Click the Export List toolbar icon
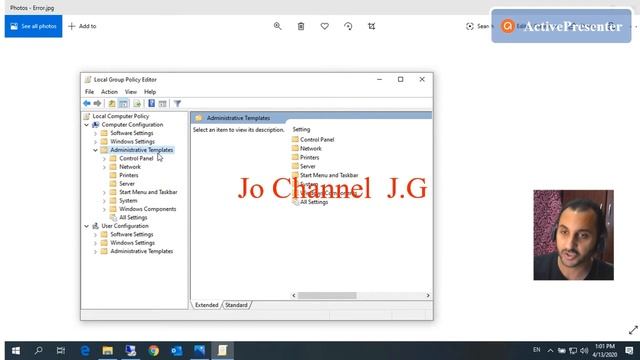640x360 pixels. [x=137, y=104]
